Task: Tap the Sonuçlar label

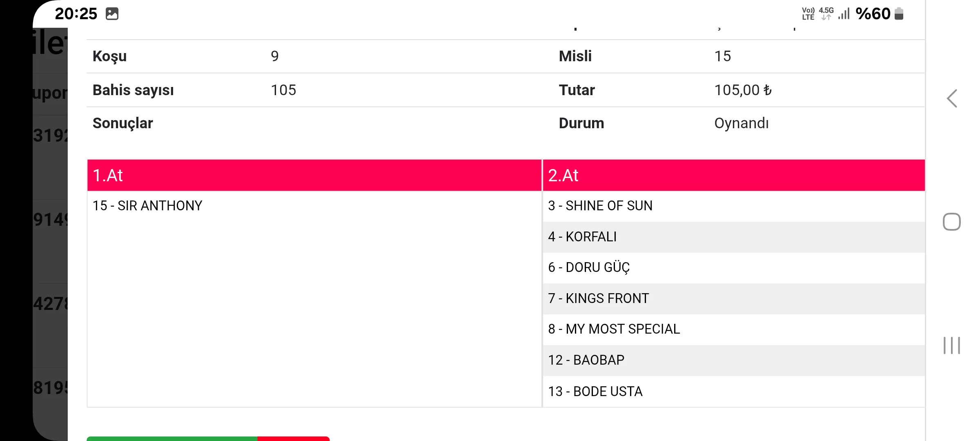Action: (122, 123)
